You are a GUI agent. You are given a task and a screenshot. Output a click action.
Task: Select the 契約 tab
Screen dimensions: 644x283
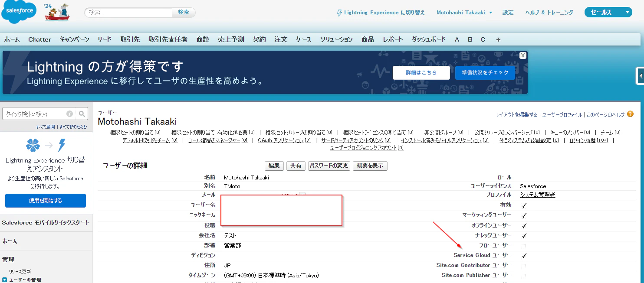coord(259,39)
